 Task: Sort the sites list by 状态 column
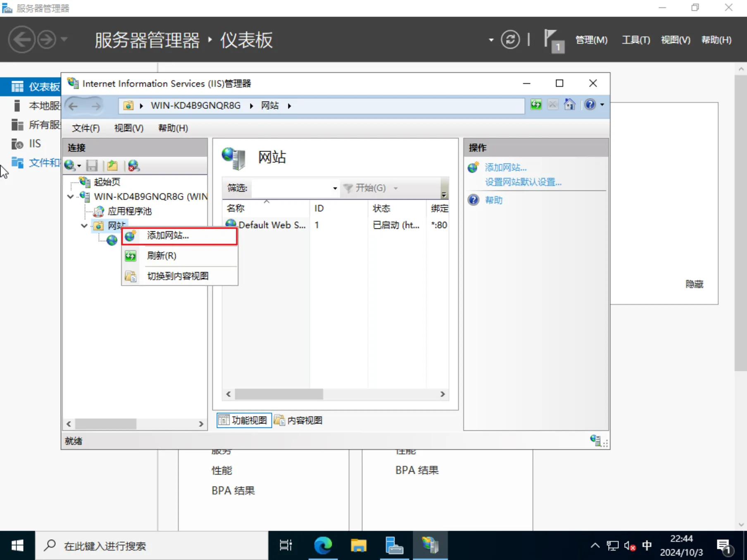pyautogui.click(x=397, y=209)
